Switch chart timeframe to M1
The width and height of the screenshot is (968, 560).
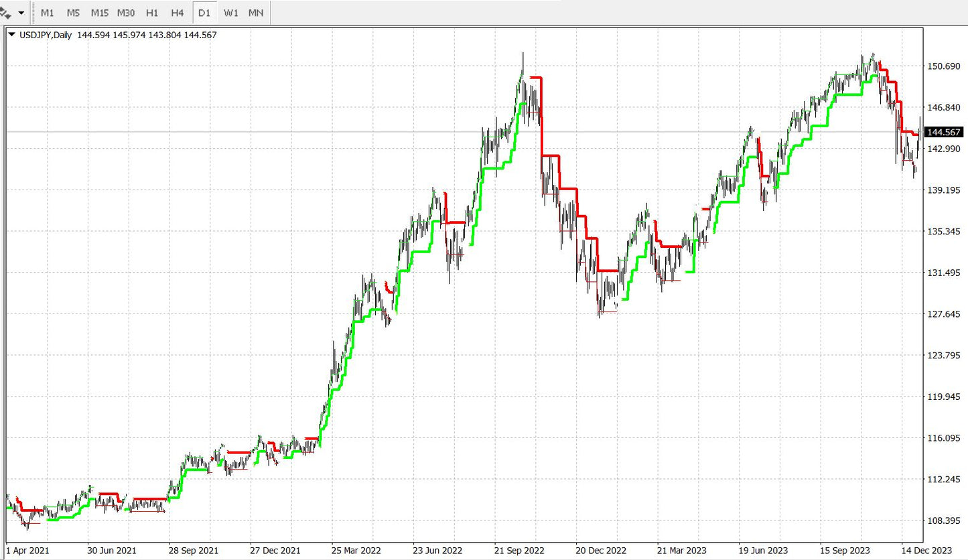(x=47, y=12)
